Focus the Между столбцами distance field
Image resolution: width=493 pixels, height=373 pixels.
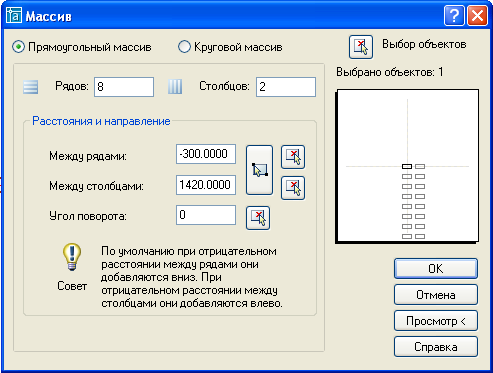pyautogui.click(x=206, y=185)
